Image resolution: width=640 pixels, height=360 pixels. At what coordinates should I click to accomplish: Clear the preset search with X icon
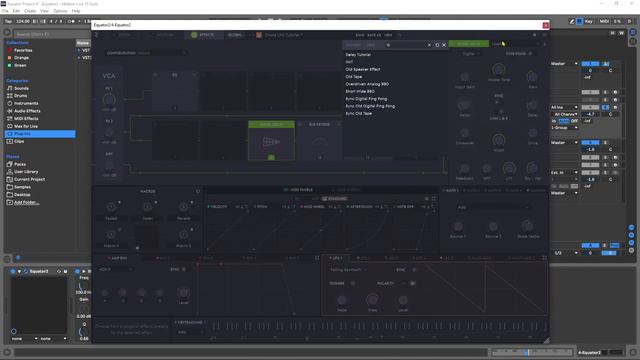(x=429, y=45)
